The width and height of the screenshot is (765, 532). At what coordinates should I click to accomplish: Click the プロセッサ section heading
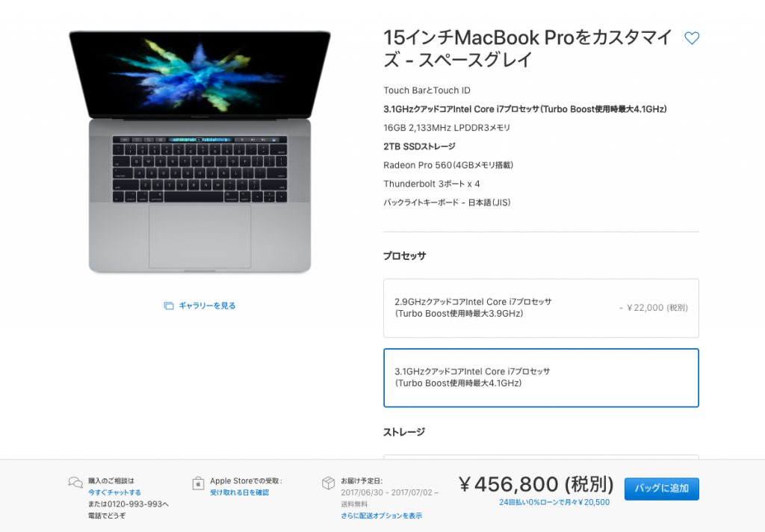[x=404, y=256]
